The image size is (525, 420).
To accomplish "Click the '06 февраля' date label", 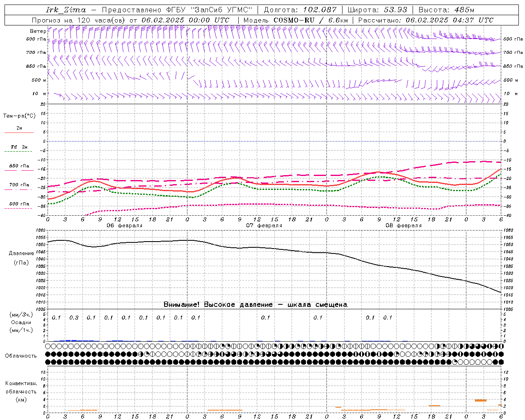I will (x=125, y=226).
